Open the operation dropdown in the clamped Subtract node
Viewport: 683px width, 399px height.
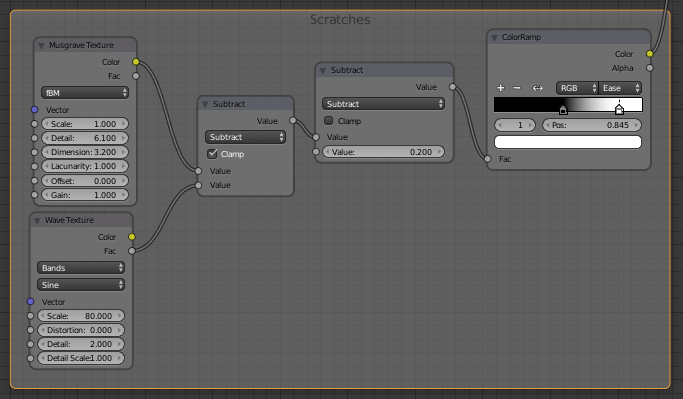(245, 137)
